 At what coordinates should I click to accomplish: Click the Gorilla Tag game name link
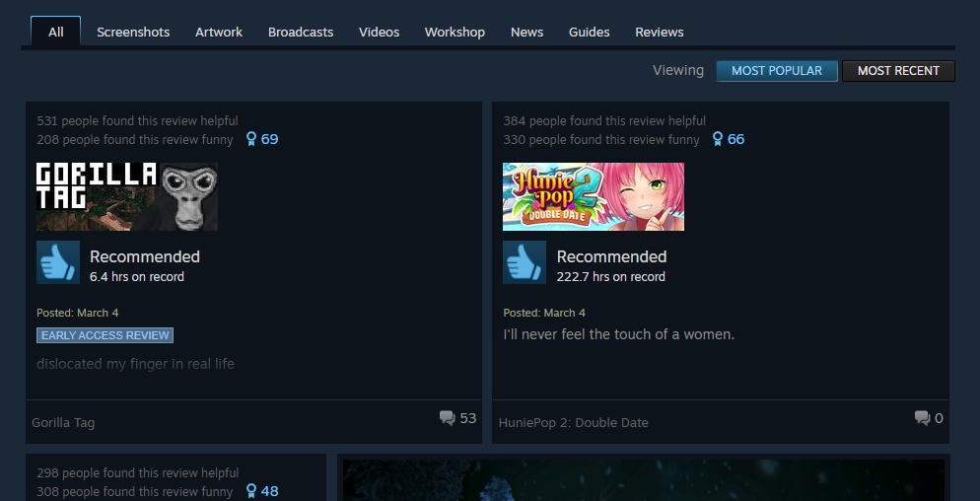(63, 423)
